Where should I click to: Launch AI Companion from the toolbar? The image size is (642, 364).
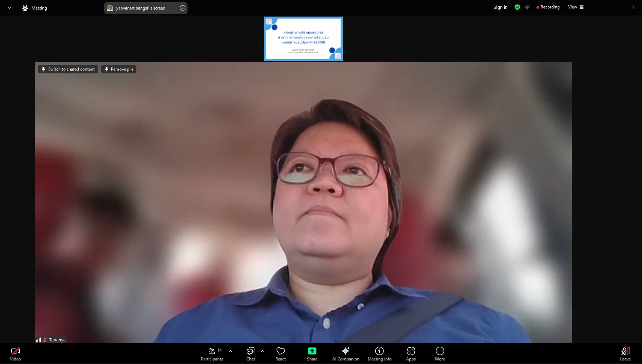(x=345, y=354)
